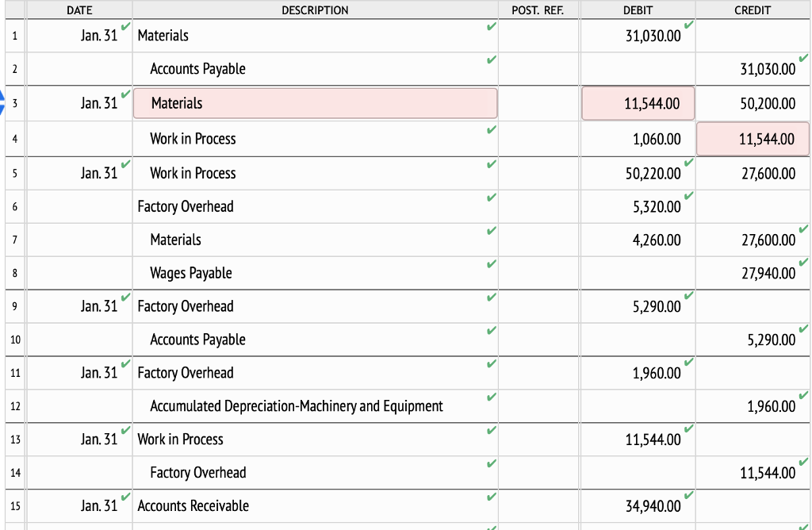Click the checkmark beside Jan. 31 on row 13
The width and height of the screenshot is (812, 530).
(126, 430)
